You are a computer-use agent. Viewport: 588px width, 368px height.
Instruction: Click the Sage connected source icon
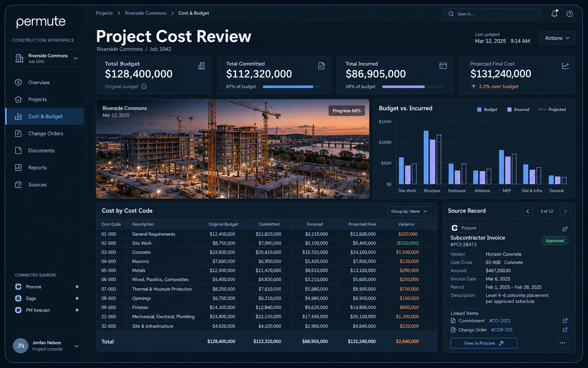[18, 298]
